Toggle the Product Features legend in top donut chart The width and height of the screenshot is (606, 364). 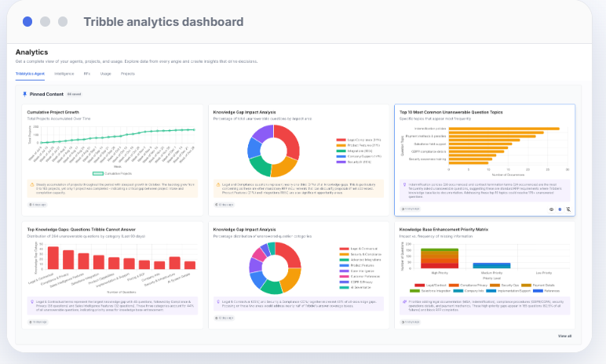pos(358,145)
